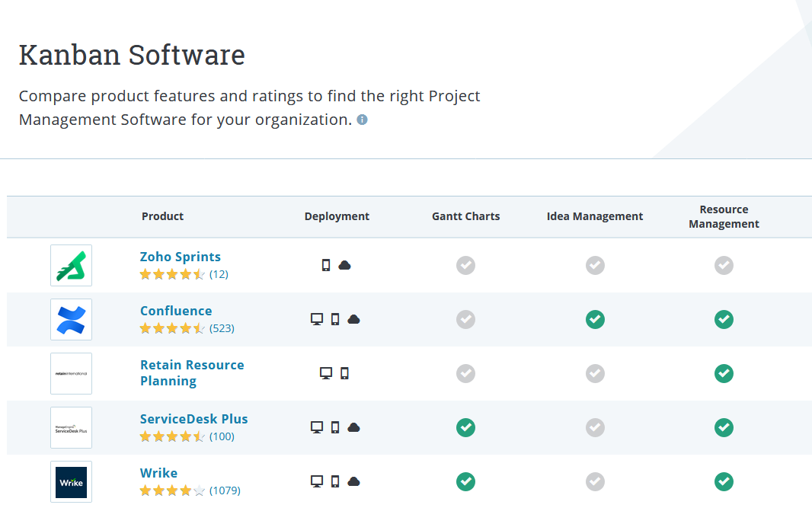
Task: Click ServiceDesk Plus Idea Management gray checkmark
Action: pos(595,427)
